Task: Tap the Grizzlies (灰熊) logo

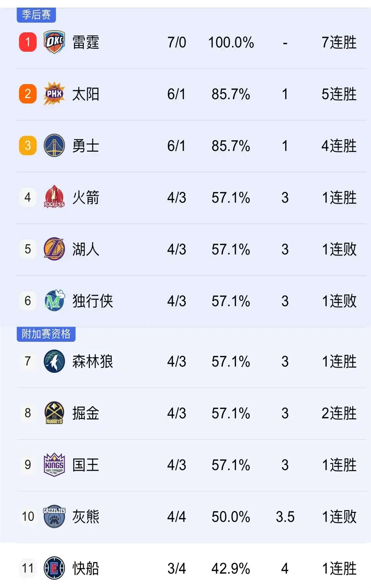Action: [x=54, y=516]
